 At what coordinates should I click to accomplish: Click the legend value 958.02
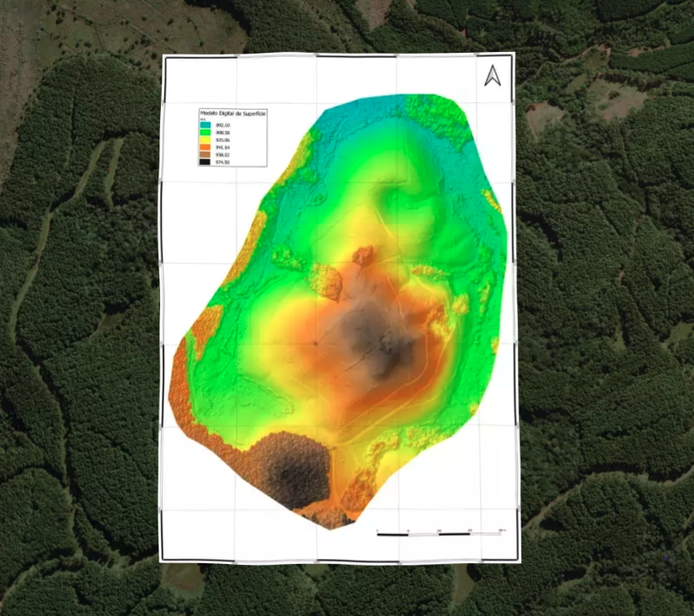tap(223, 155)
